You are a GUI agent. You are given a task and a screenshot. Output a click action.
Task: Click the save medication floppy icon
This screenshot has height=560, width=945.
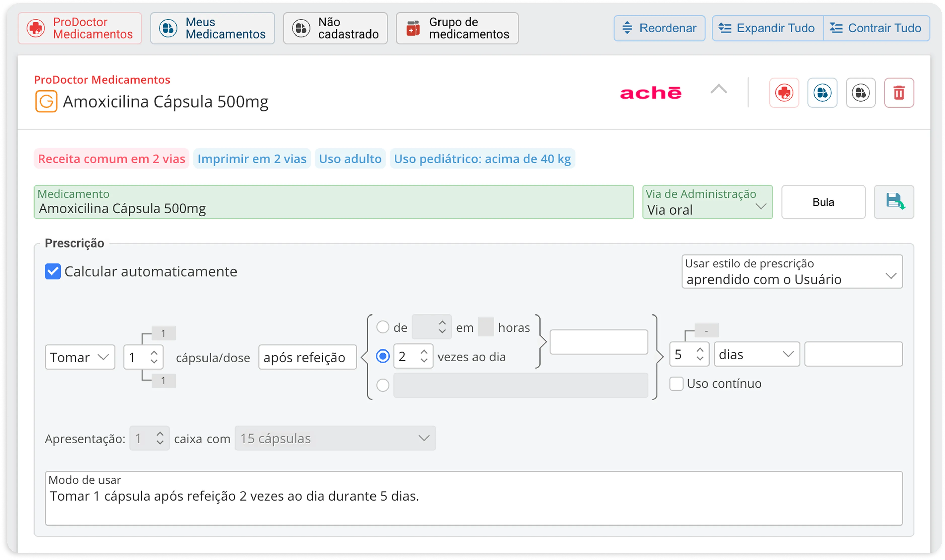[894, 202]
